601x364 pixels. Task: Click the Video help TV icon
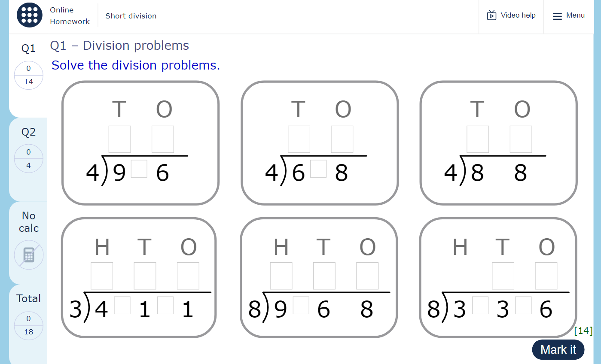pos(491,15)
